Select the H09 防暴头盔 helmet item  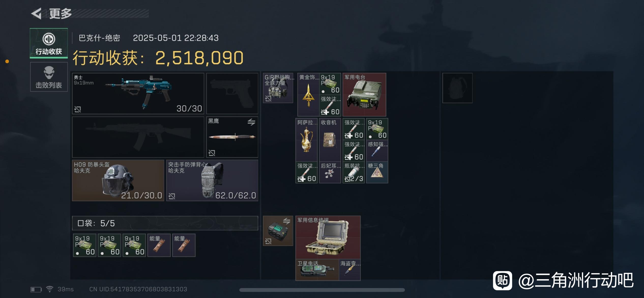118,180
